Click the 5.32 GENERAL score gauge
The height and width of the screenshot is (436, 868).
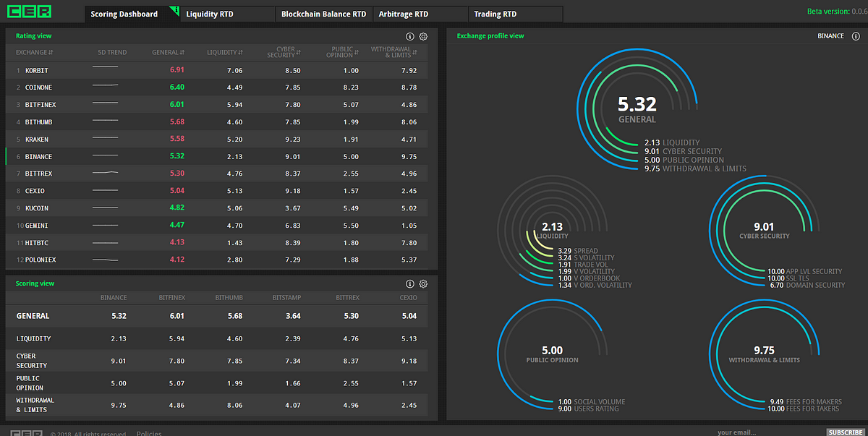637,111
